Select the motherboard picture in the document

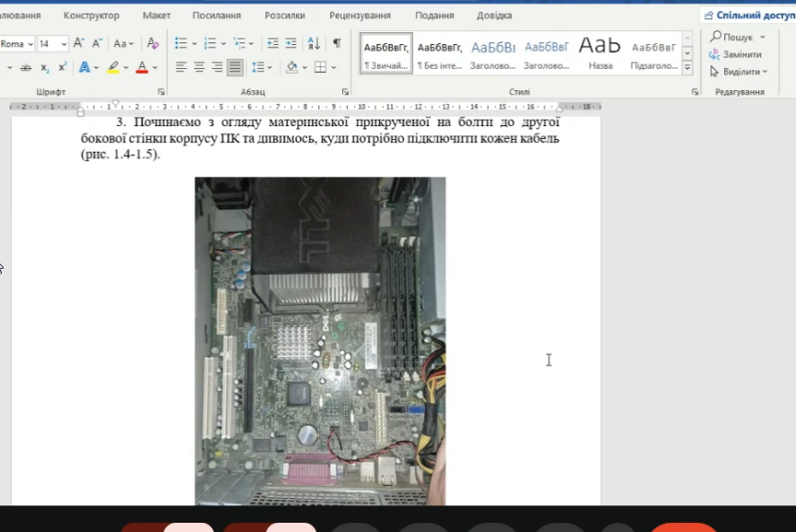coord(320,341)
